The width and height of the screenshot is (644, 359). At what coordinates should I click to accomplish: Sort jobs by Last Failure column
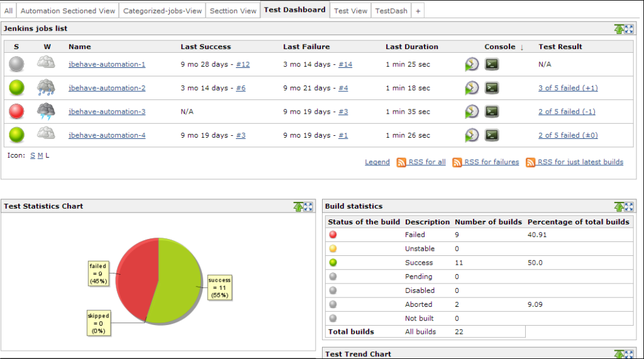pyautogui.click(x=306, y=47)
